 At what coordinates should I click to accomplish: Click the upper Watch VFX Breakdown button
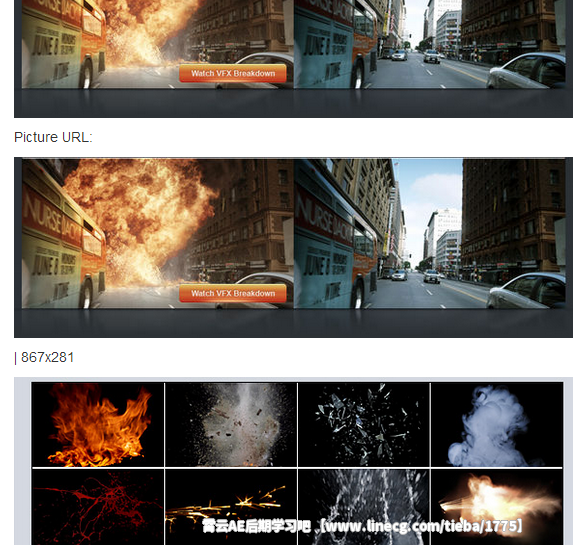[233, 73]
